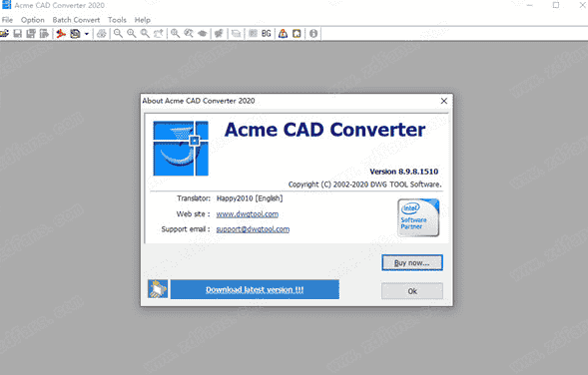588x375 pixels.
Task: Expand the dropdown arrow next to batch convert
Action: pos(86,34)
